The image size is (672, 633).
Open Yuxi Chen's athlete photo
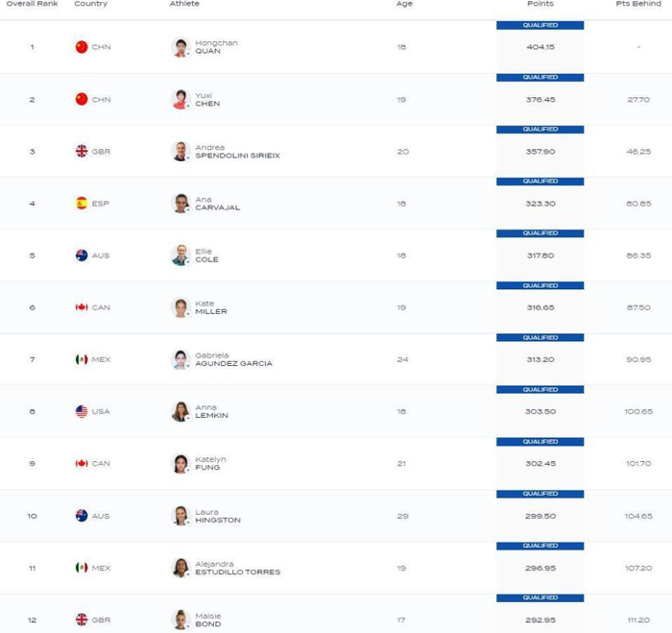pyautogui.click(x=180, y=99)
